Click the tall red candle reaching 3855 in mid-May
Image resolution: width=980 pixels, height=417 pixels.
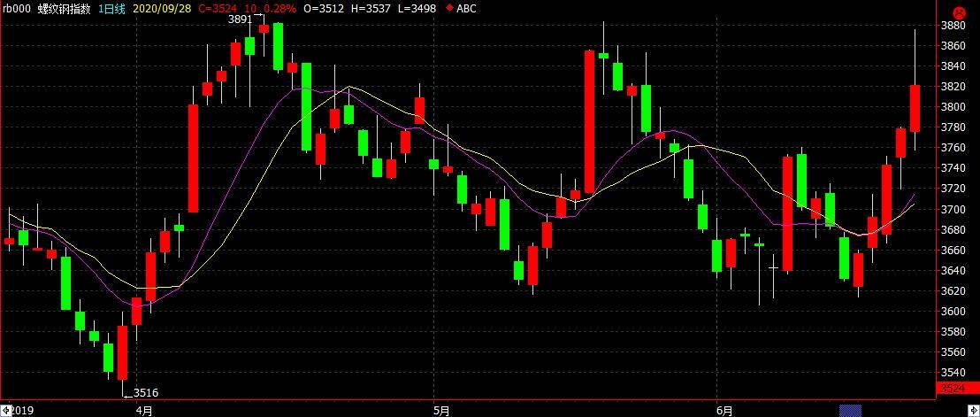589,122
